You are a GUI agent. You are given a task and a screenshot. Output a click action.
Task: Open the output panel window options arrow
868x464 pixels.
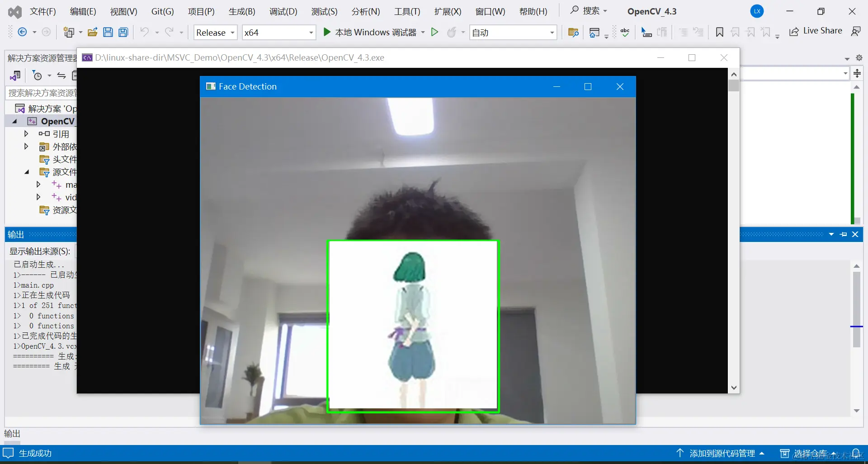[x=831, y=234]
